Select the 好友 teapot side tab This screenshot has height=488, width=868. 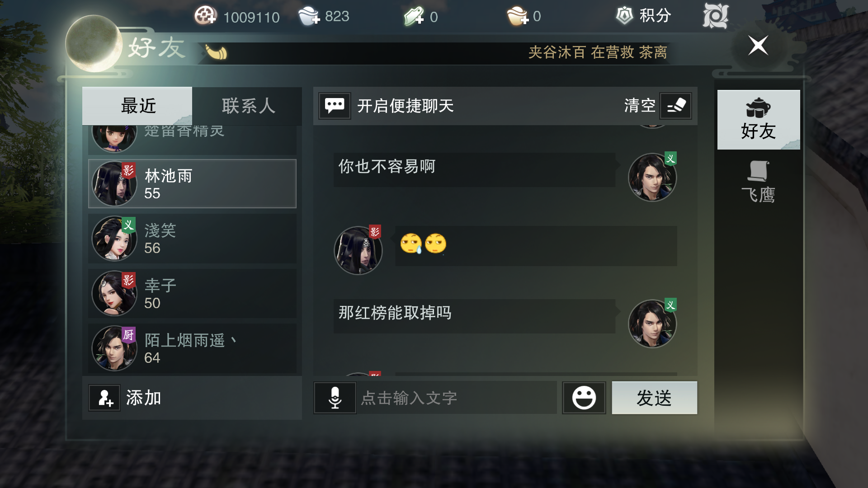758,120
